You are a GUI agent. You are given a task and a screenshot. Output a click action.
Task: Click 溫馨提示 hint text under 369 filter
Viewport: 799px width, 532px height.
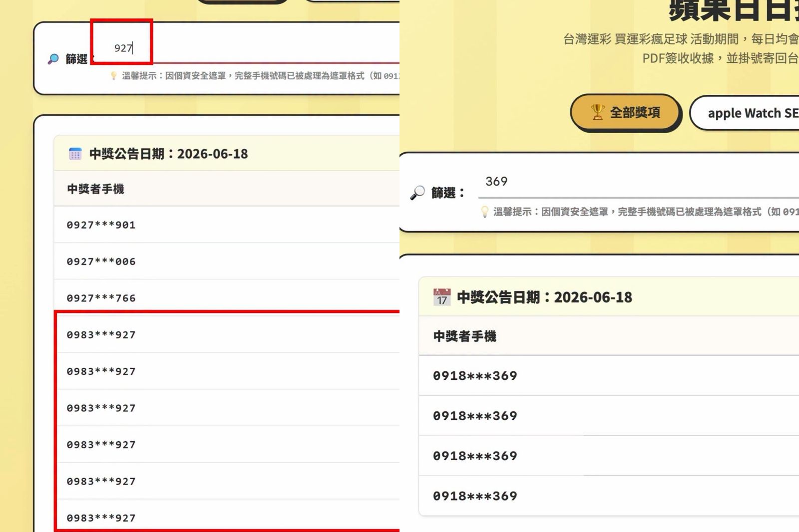(646, 212)
